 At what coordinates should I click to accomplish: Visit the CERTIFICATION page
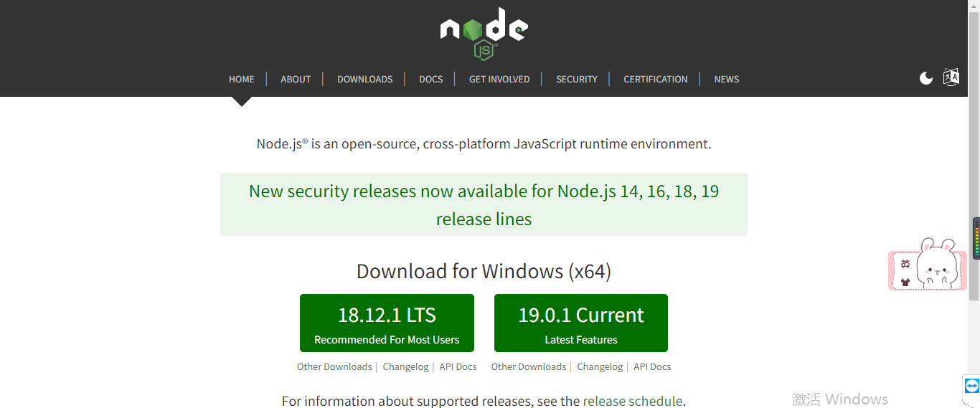(x=656, y=79)
